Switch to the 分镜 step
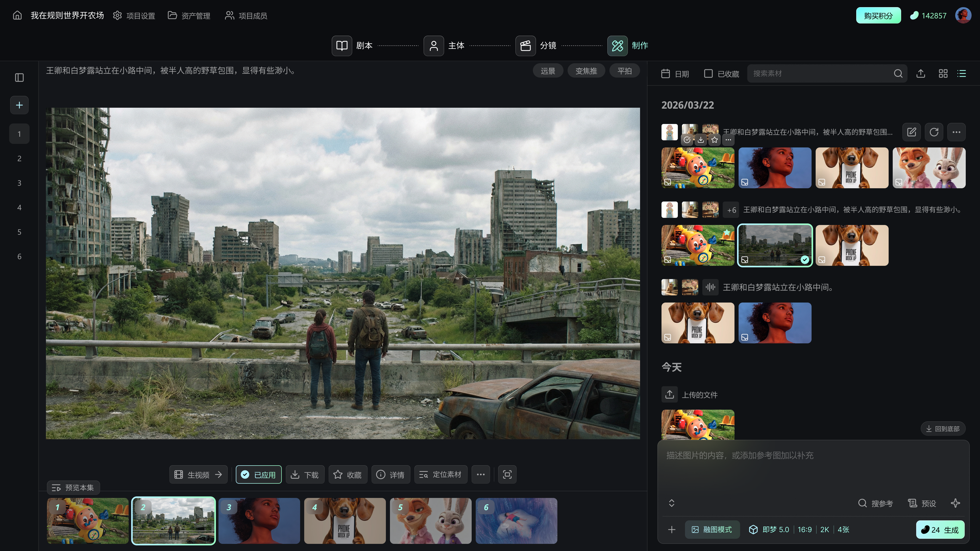This screenshot has height=551, width=980. (x=536, y=46)
